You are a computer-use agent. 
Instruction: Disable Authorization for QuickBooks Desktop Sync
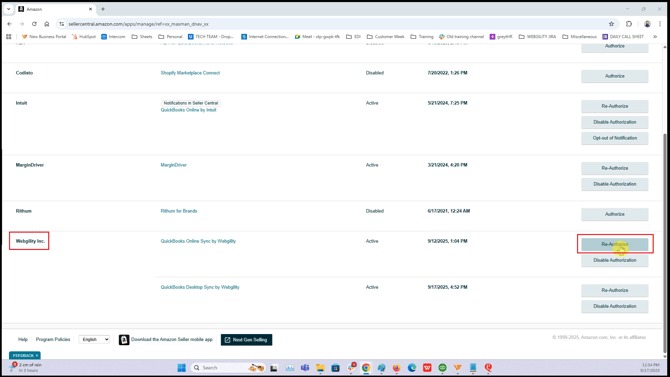(x=614, y=306)
